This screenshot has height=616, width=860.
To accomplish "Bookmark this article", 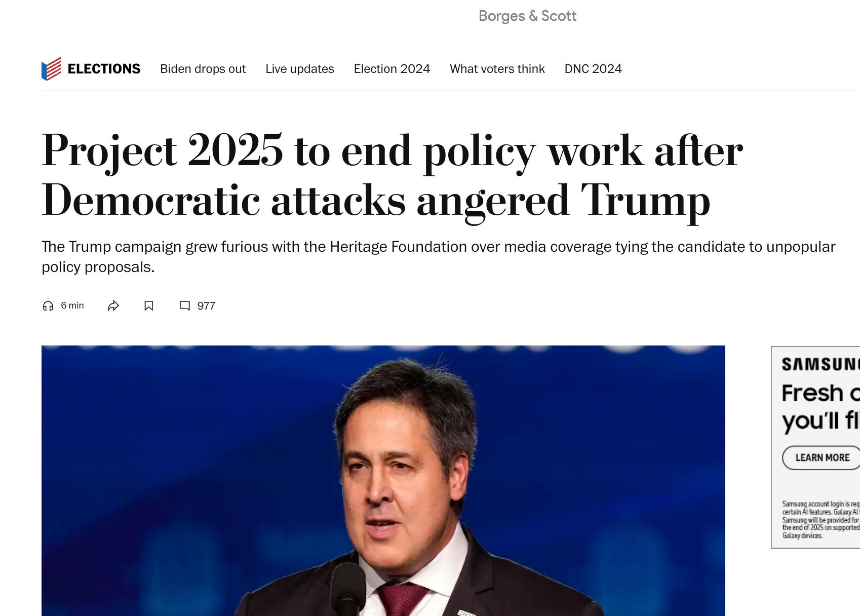I will click(x=148, y=306).
